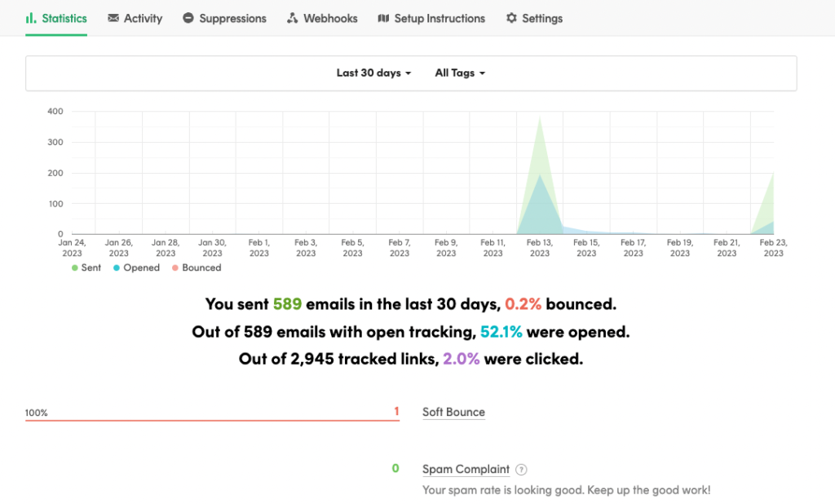Click the red 100% soft bounce bar
This screenshot has width=835, height=504.
pos(212,421)
